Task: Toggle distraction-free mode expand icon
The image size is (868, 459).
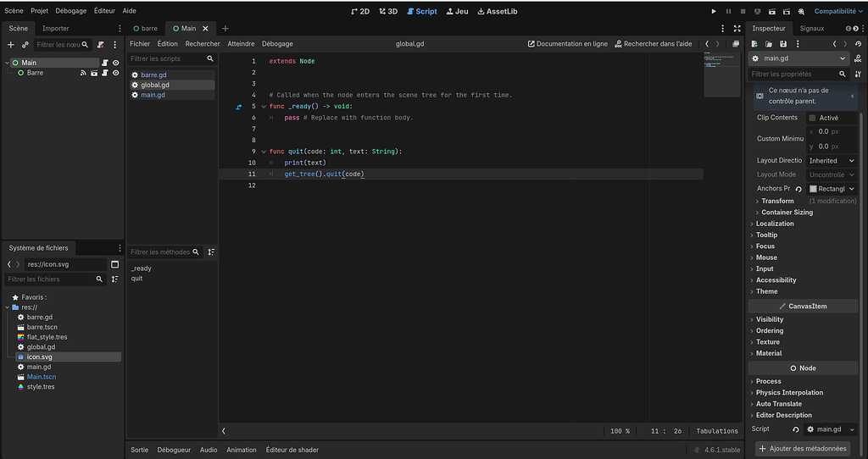Action: coord(737,28)
